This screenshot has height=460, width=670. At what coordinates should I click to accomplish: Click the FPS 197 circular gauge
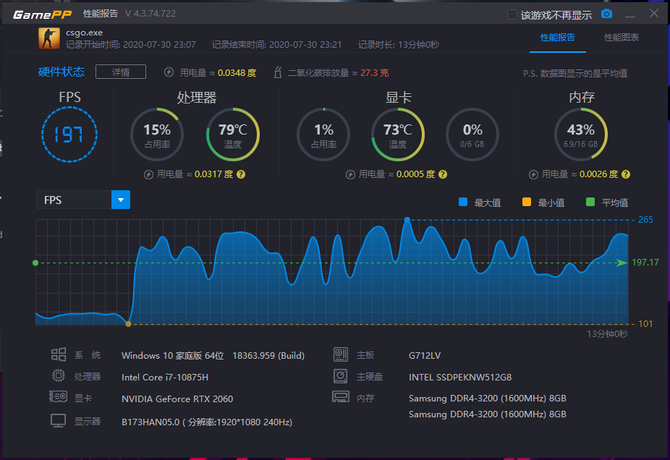coord(69,135)
